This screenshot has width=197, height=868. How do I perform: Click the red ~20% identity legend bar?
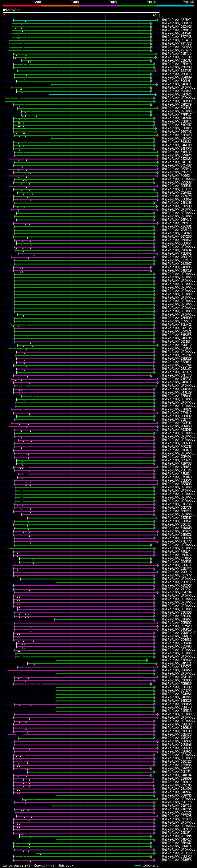coord(22,6)
